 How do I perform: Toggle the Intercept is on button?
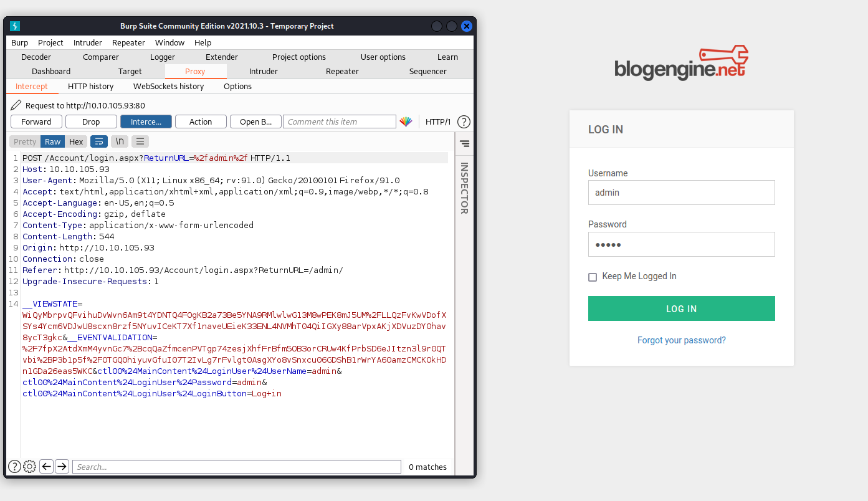coord(146,122)
